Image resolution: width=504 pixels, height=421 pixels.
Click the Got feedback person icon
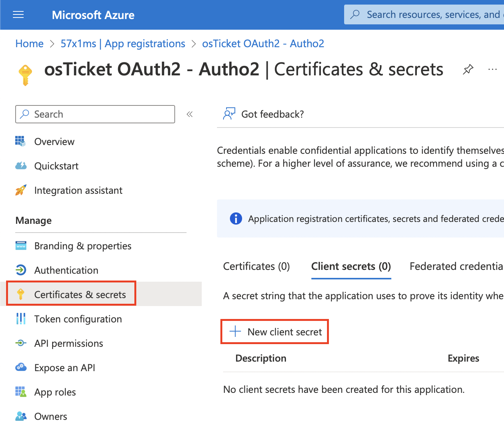coord(229,114)
